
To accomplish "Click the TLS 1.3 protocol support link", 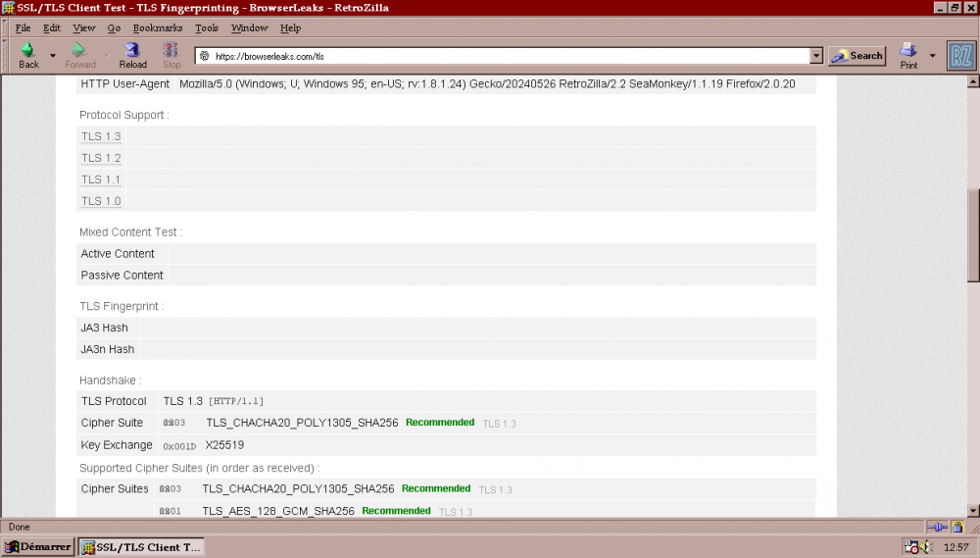I will [x=101, y=136].
